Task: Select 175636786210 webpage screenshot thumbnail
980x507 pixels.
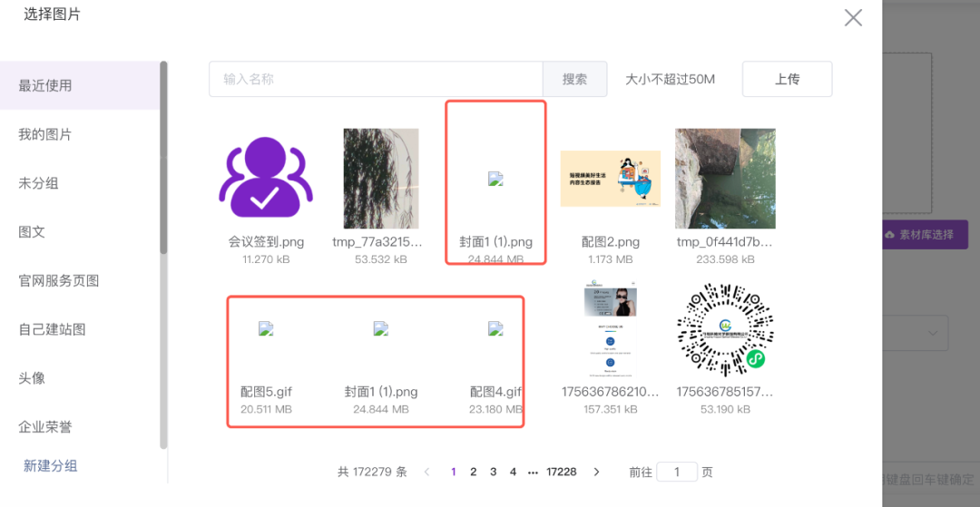Action: [x=611, y=329]
